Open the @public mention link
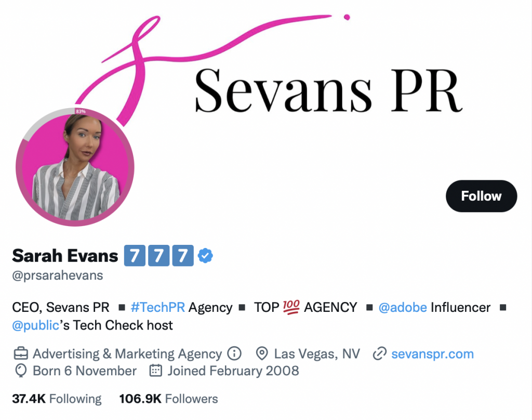532x420 pixels. coord(36,325)
